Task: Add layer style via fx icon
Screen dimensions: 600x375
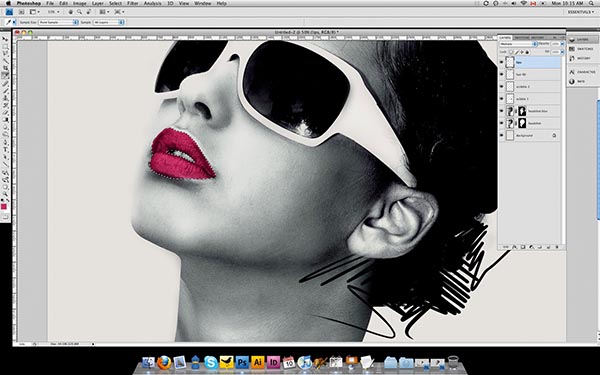Action: pos(514,247)
